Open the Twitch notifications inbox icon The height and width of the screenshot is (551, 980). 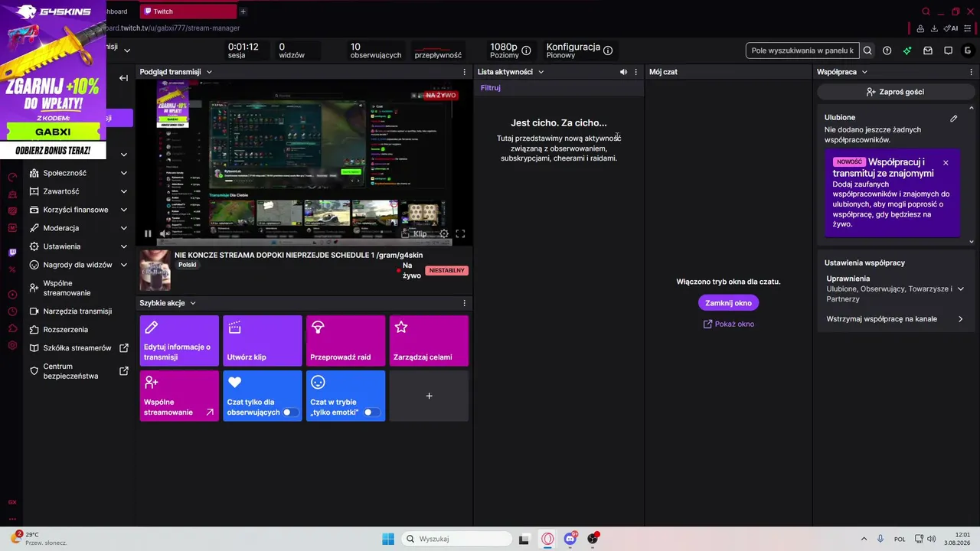928,51
